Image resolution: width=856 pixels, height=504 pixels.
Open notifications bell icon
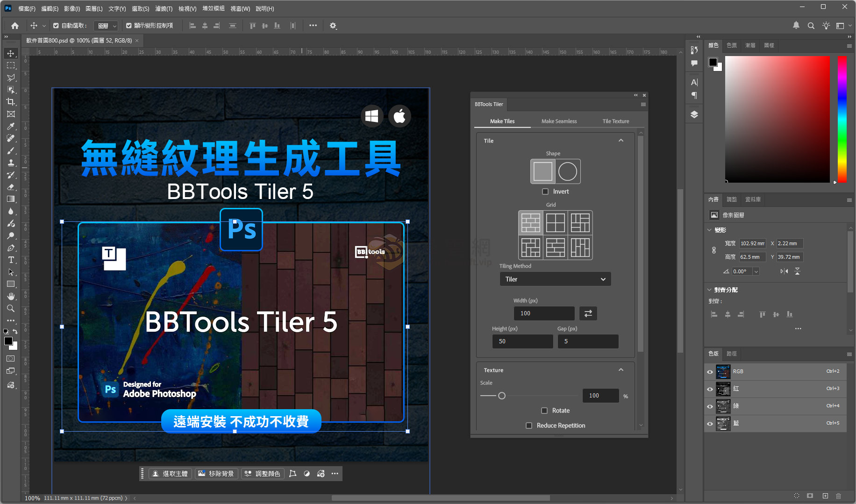(x=796, y=26)
